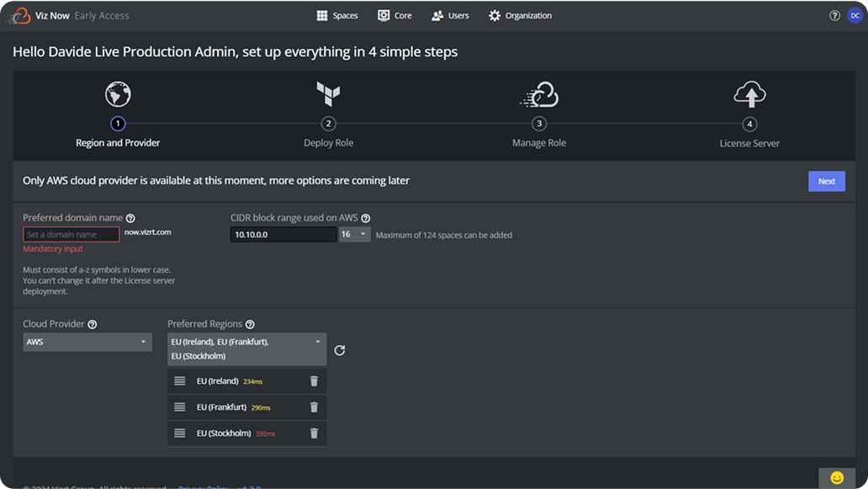Click the 290ms latency value
Screen dimensions: 868x489
point(261,407)
